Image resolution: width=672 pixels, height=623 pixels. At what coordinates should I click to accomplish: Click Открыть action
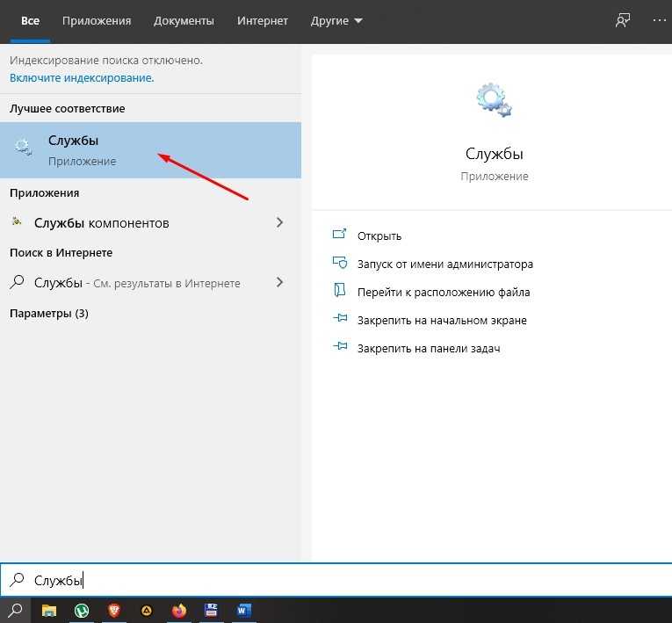379,235
